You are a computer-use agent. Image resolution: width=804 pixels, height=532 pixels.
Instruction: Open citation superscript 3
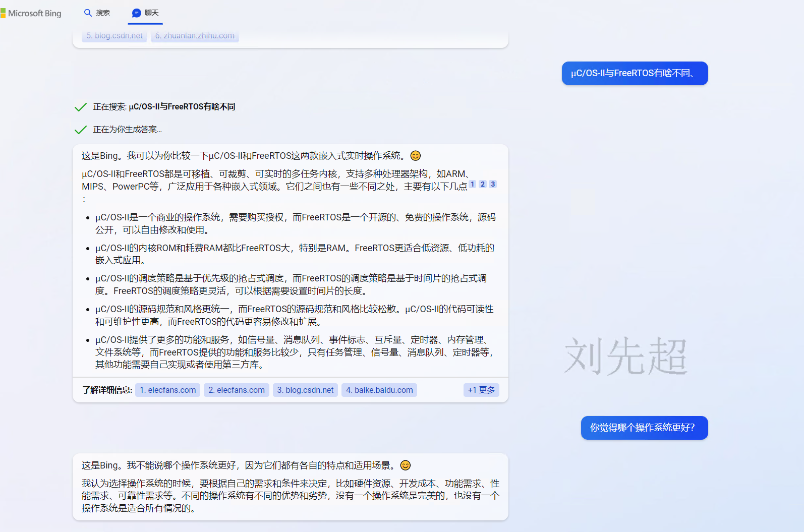[x=493, y=184]
